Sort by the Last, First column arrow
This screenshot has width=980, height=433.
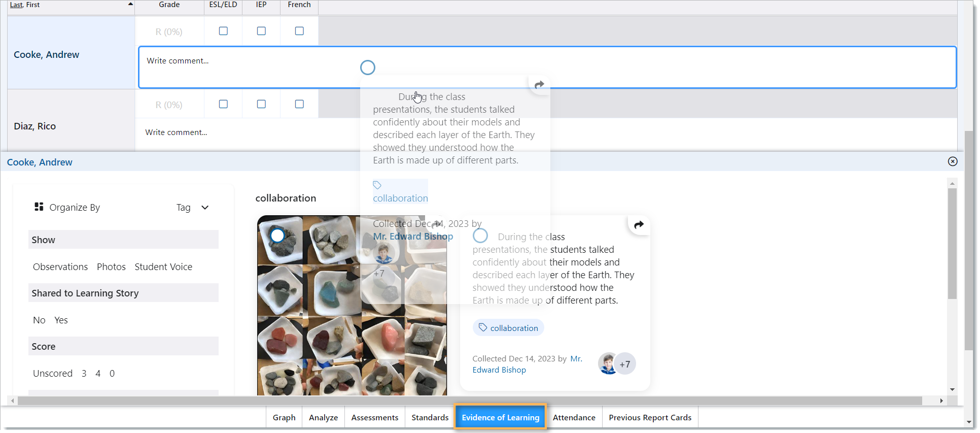click(130, 4)
